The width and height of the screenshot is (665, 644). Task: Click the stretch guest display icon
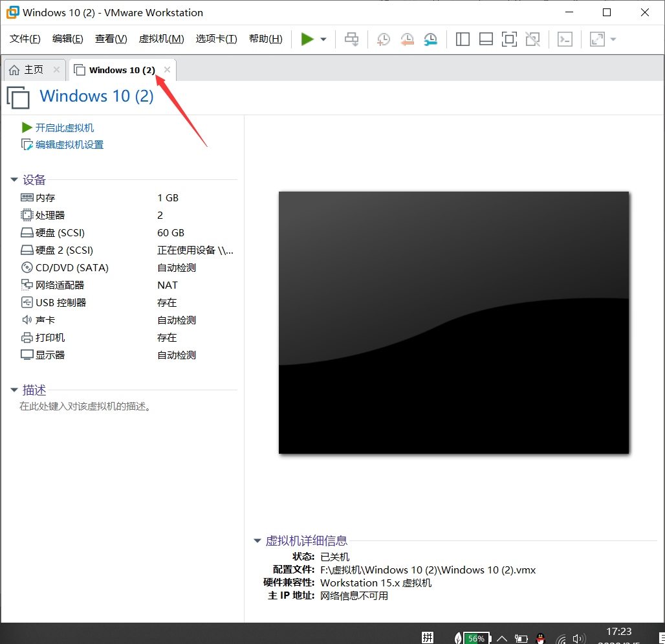pos(597,39)
